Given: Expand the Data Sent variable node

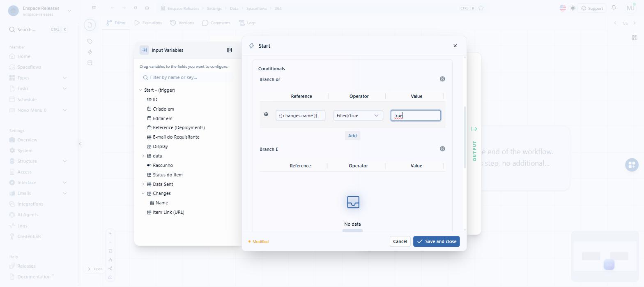Looking at the screenshot, I should [143, 184].
